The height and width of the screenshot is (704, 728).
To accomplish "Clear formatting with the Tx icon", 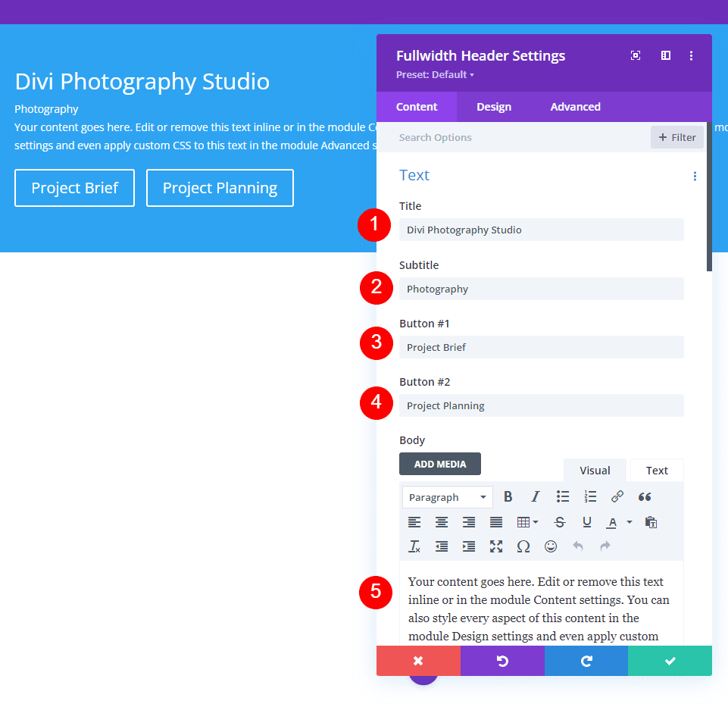I will coord(414,546).
